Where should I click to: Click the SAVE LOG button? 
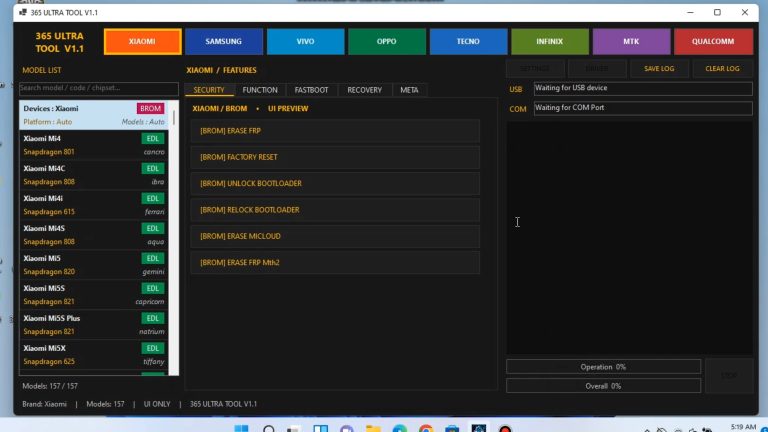coord(659,69)
